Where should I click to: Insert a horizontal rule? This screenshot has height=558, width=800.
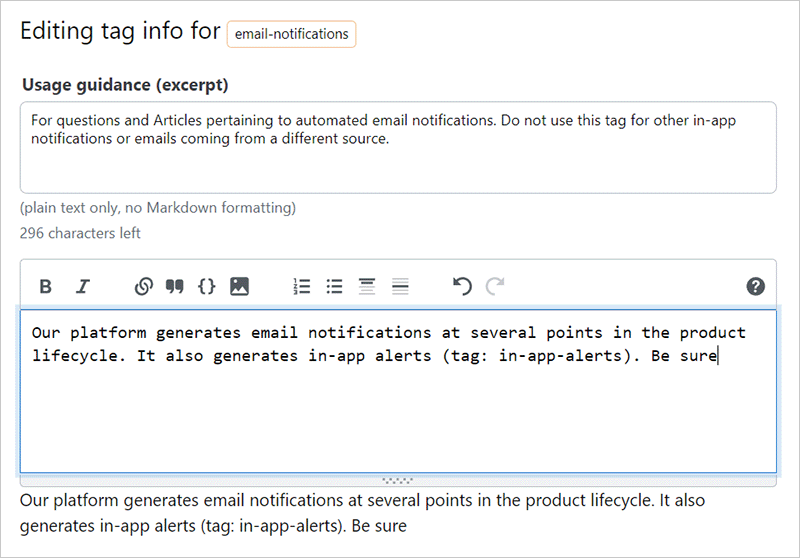(x=400, y=287)
